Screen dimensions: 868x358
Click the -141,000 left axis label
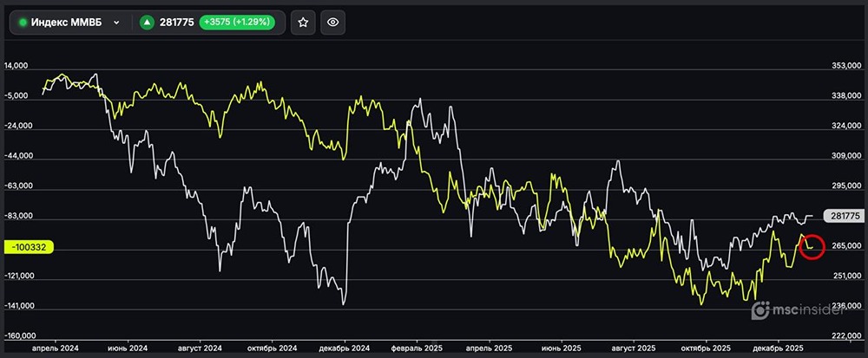coord(20,306)
